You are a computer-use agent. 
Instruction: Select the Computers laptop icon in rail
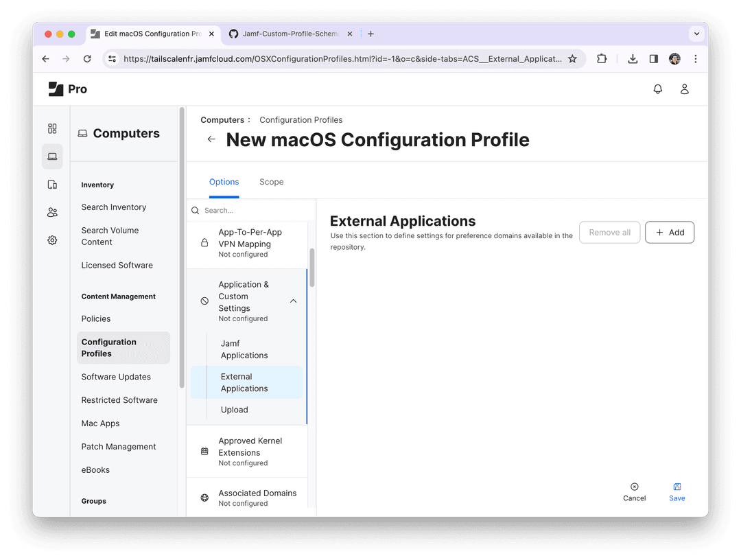point(52,156)
